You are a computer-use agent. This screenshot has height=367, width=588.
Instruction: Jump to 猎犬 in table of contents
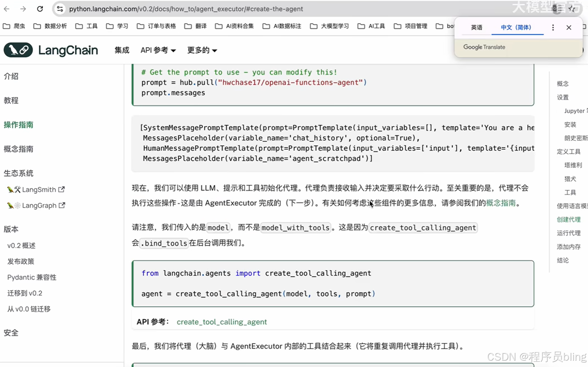click(570, 179)
